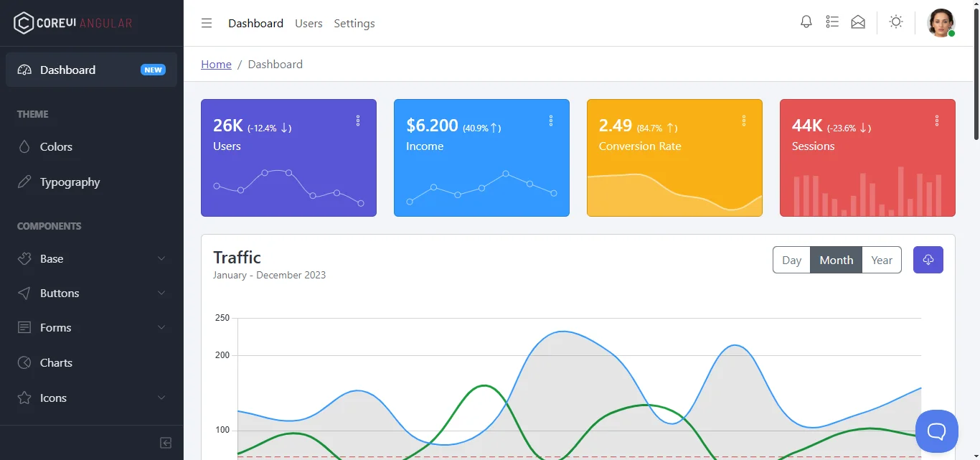The image size is (980, 460).
Task: Click the Home breadcrumb link
Action: [216, 64]
